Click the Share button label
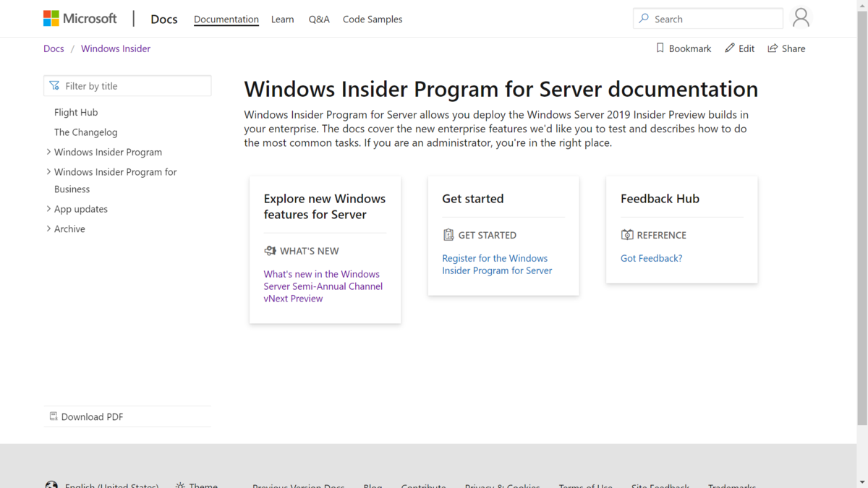Viewport: 868px width, 488px height. 793,48
